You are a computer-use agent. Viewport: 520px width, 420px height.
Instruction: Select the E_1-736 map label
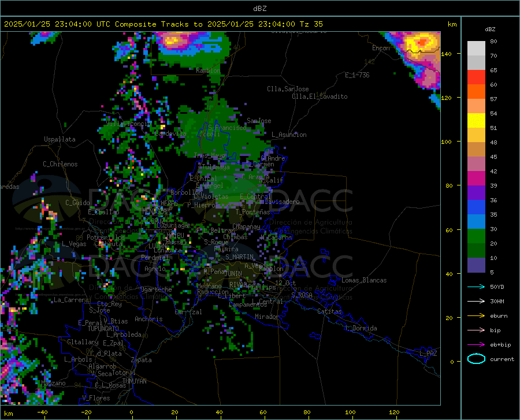[357, 75]
